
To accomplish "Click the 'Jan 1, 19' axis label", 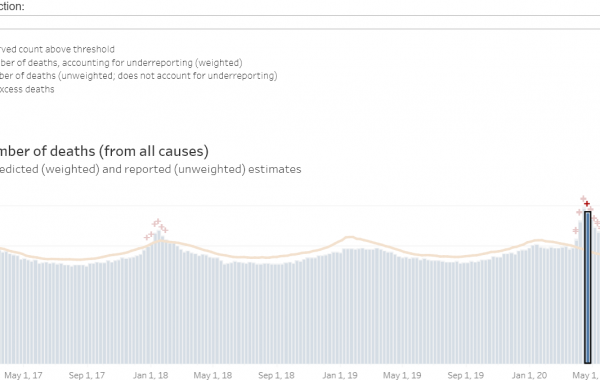I will tap(340, 375).
